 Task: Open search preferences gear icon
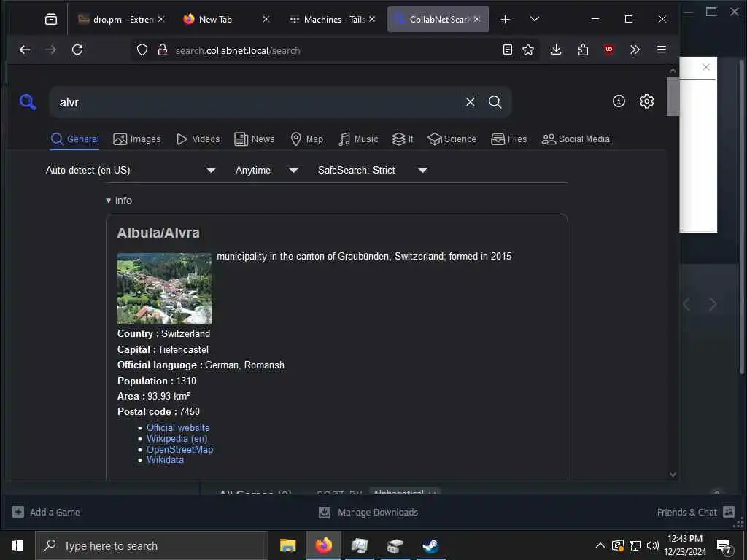(646, 101)
